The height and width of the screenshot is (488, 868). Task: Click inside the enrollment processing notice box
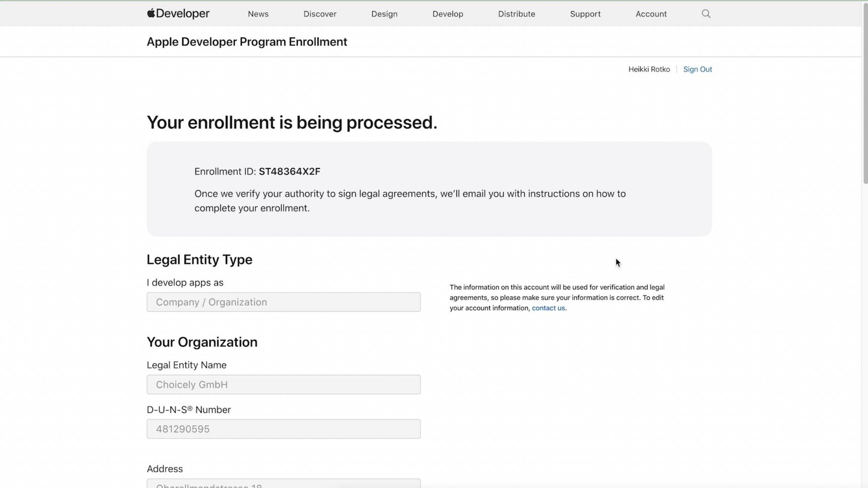point(428,189)
